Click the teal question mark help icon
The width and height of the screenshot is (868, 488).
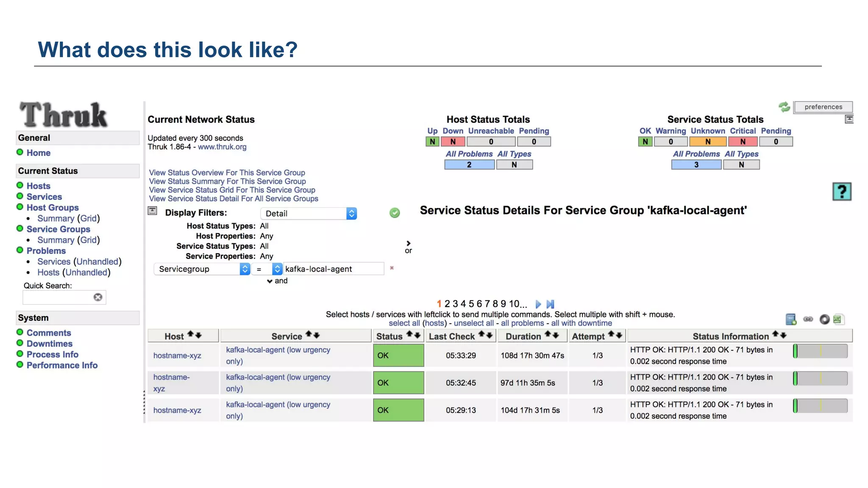point(841,192)
